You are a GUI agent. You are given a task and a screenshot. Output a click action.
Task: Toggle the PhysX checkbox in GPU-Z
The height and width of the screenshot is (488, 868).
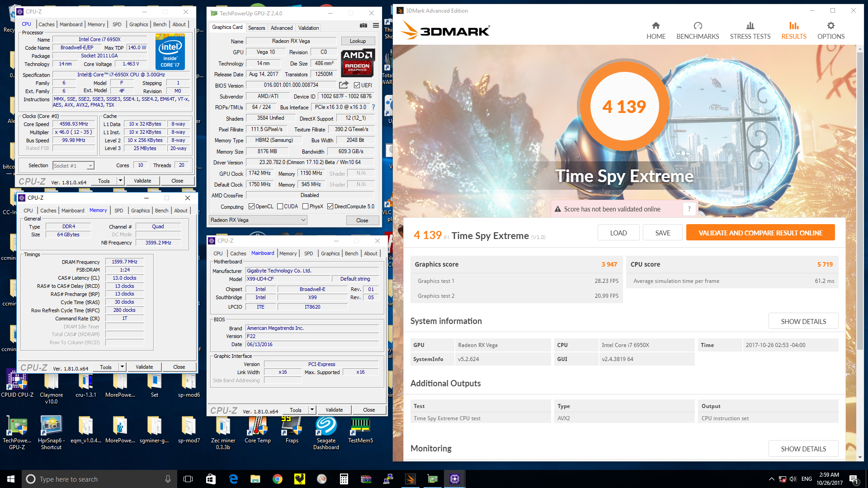point(306,206)
